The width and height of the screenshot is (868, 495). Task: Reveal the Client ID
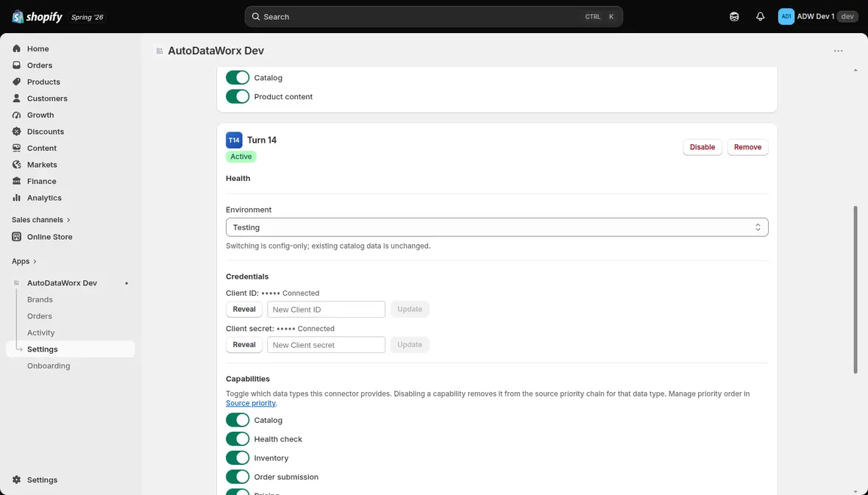pyautogui.click(x=244, y=310)
